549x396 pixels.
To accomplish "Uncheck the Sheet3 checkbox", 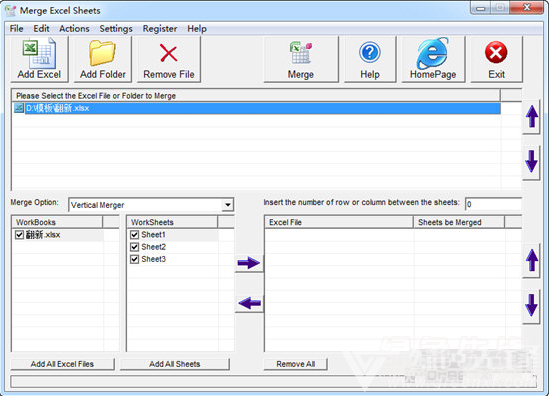I will click(x=134, y=259).
